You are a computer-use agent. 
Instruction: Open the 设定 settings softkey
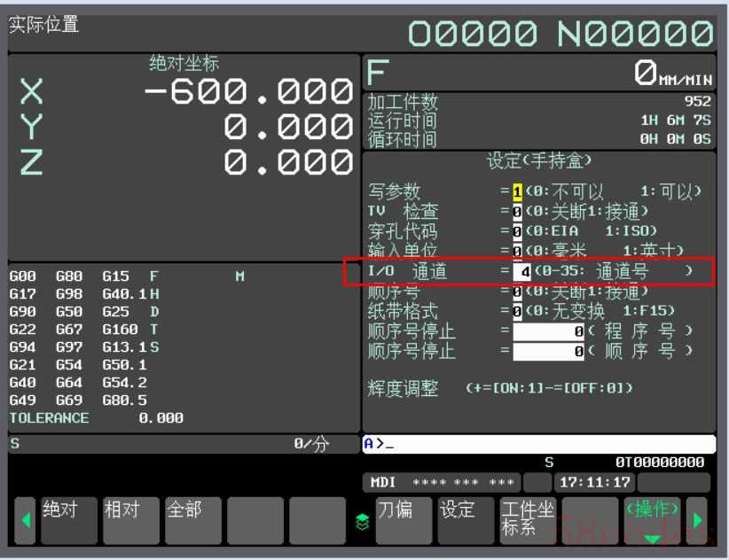[466, 519]
